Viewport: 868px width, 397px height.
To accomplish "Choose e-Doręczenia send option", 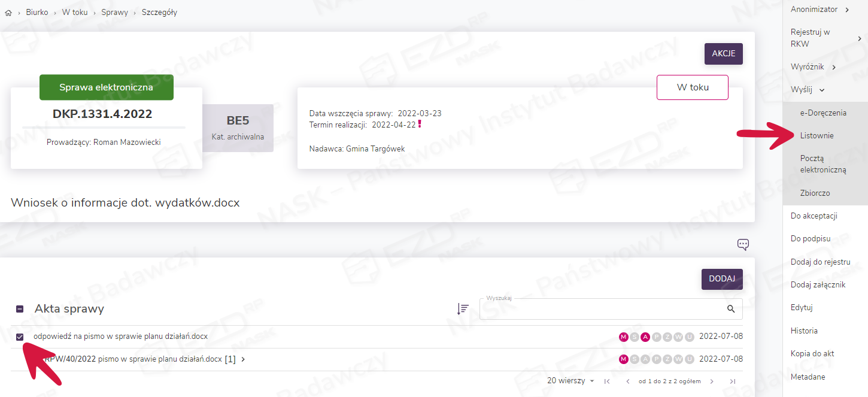I will pos(823,113).
